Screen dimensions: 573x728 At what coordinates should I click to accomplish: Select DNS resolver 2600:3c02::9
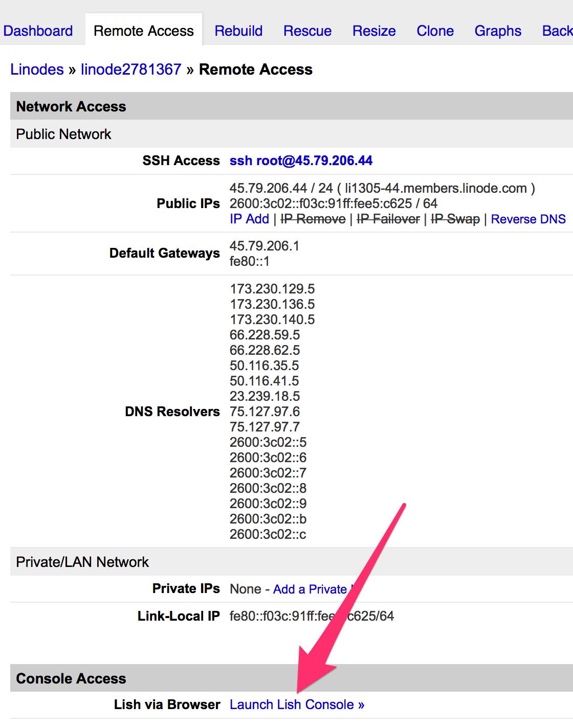pyautogui.click(x=268, y=504)
